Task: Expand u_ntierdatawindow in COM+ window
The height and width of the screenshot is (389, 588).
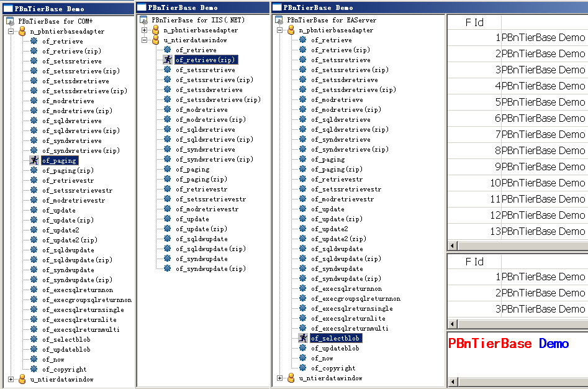Action: [x=11, y=379]
